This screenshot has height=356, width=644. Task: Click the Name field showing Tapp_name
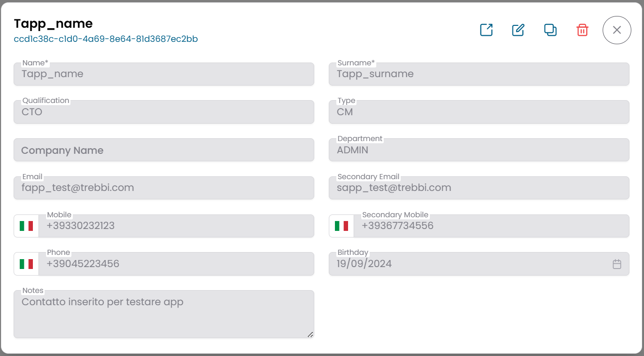pyautogui.click(x=163, y=74)
